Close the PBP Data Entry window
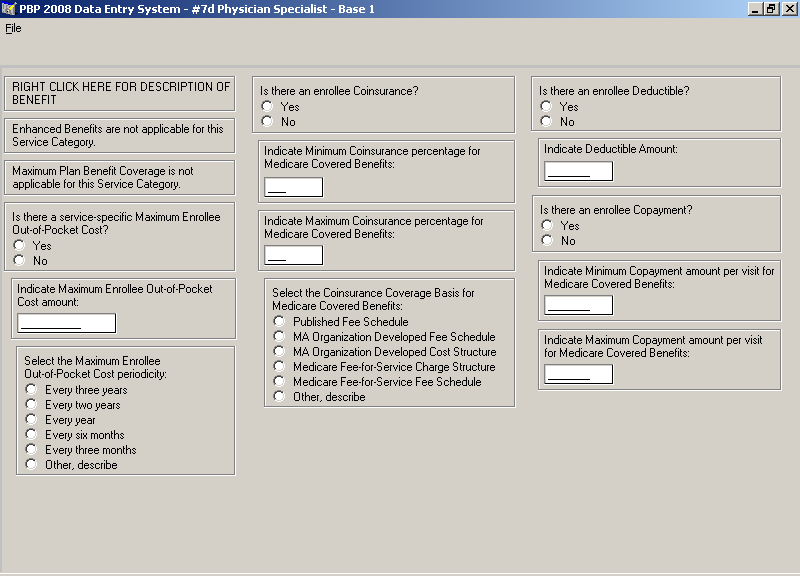The height and width of the screenshot is (576, 800). coord(789,9)
